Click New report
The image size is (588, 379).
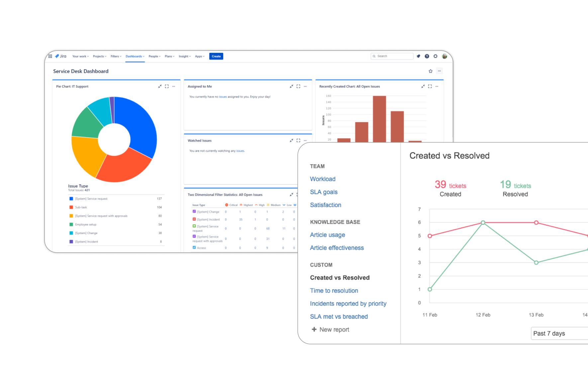334,330
